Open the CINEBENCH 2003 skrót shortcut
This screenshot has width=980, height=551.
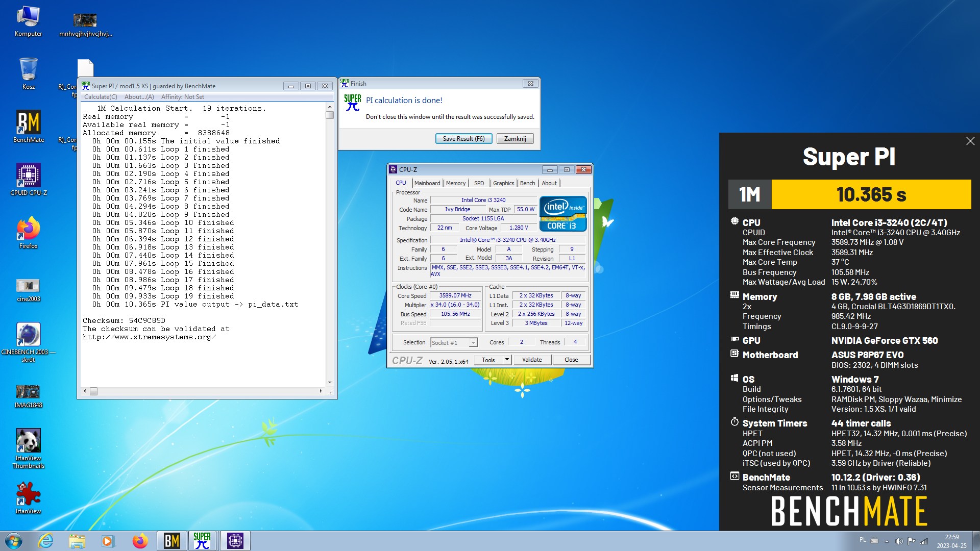28,342
